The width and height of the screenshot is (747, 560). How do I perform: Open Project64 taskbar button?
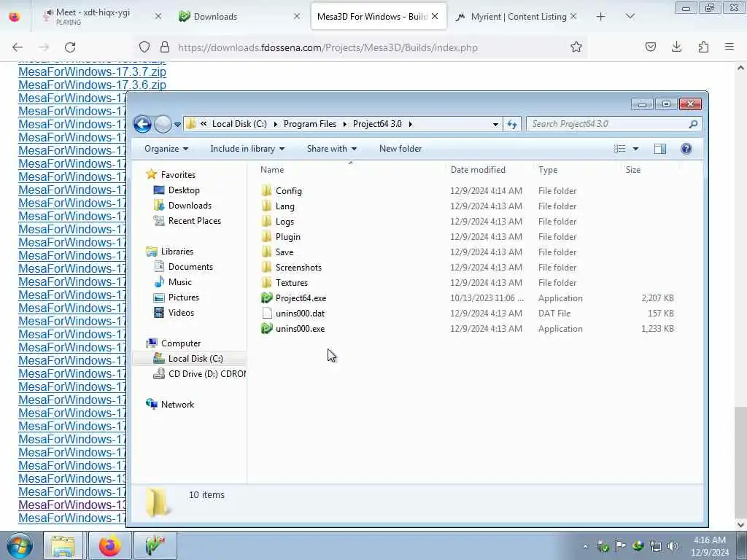pos(155,545)
